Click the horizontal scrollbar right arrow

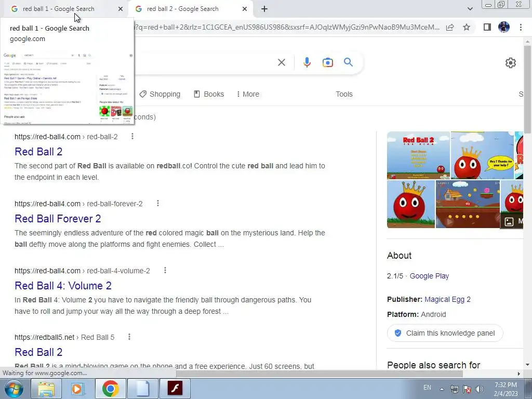point(518,373)
